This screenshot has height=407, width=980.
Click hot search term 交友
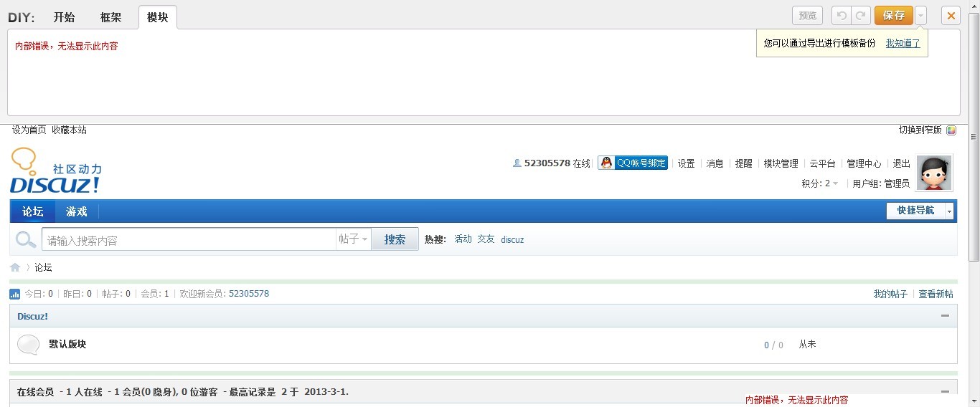[x=486, y=239]
